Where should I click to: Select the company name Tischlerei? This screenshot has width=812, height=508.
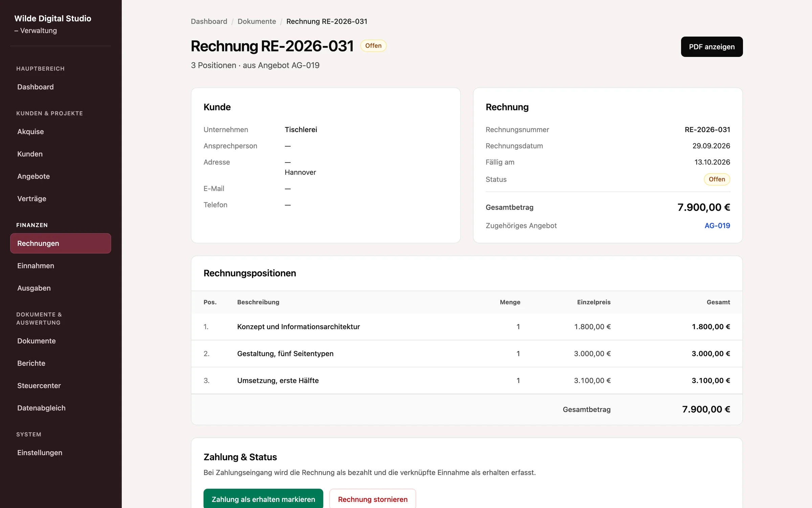click(x=301, y=130)
